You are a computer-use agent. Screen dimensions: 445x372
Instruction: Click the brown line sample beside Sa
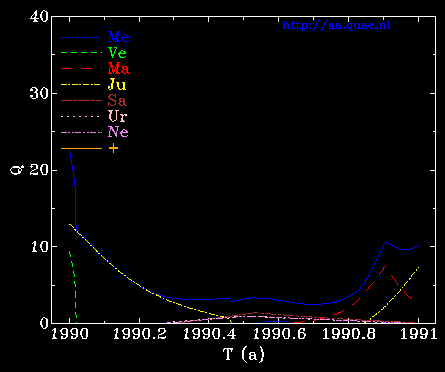[81, 100]
